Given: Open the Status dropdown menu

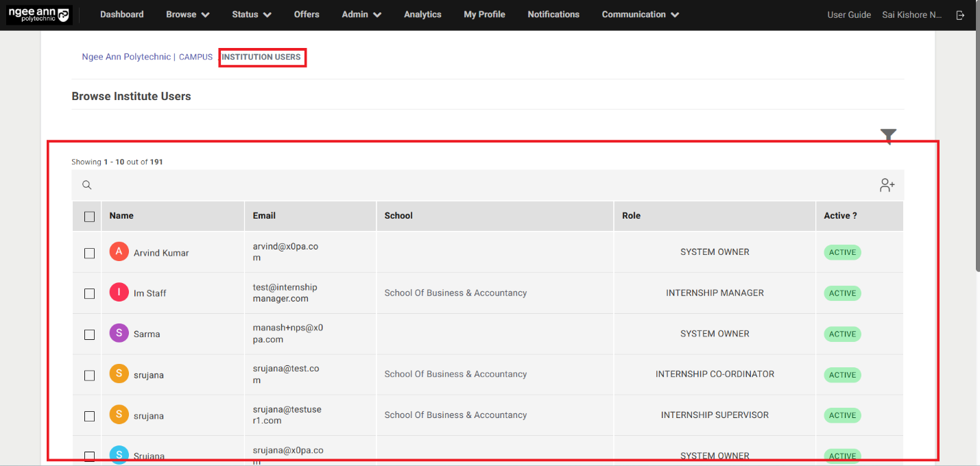Looking at the screenshot, I should 251,14.
